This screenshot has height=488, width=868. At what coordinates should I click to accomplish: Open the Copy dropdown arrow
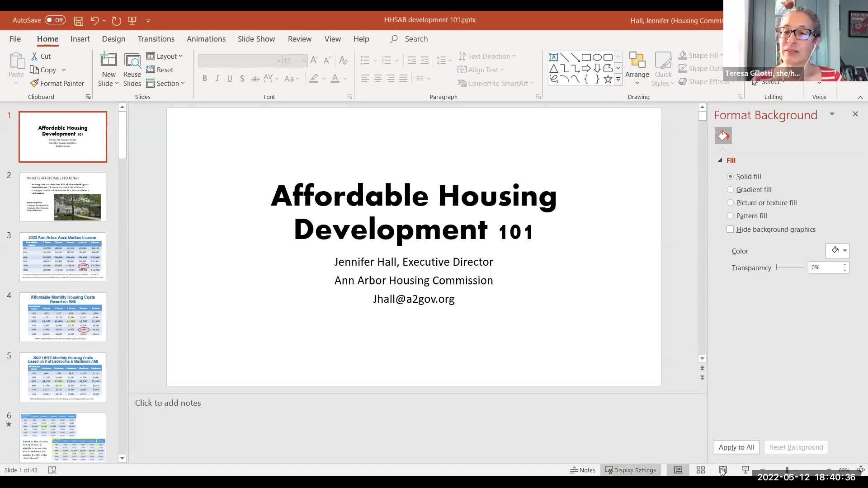tap(64, 70)
